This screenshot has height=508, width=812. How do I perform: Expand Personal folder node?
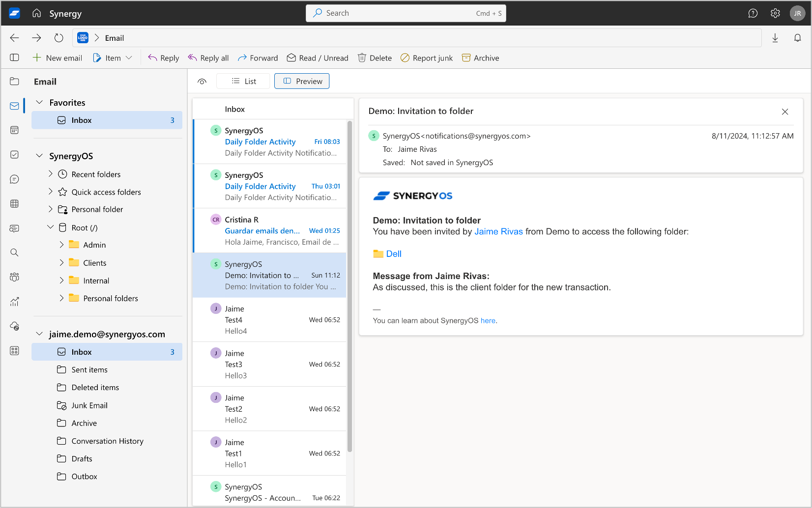tap(50, 209)
